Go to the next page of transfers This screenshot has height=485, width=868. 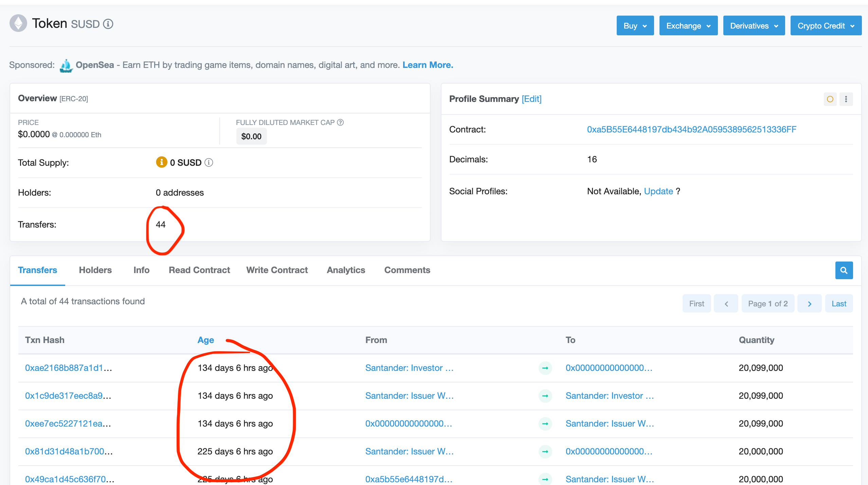(x=809, y=304)
